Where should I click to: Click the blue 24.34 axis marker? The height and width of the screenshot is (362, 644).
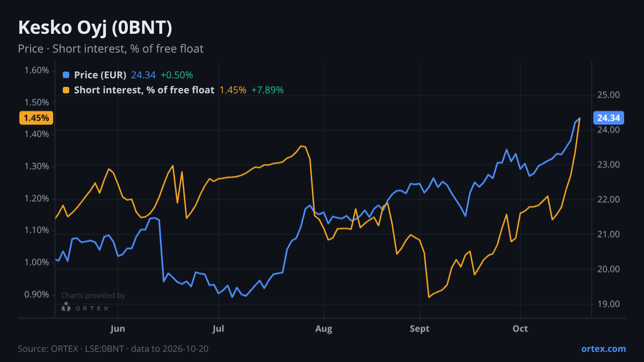coord(608,118)
